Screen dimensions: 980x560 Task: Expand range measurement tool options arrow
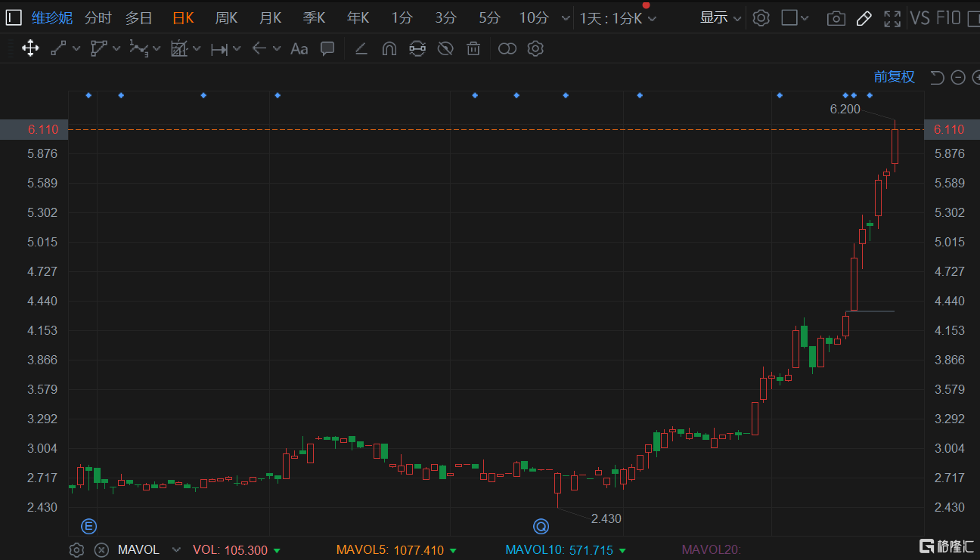237,49
